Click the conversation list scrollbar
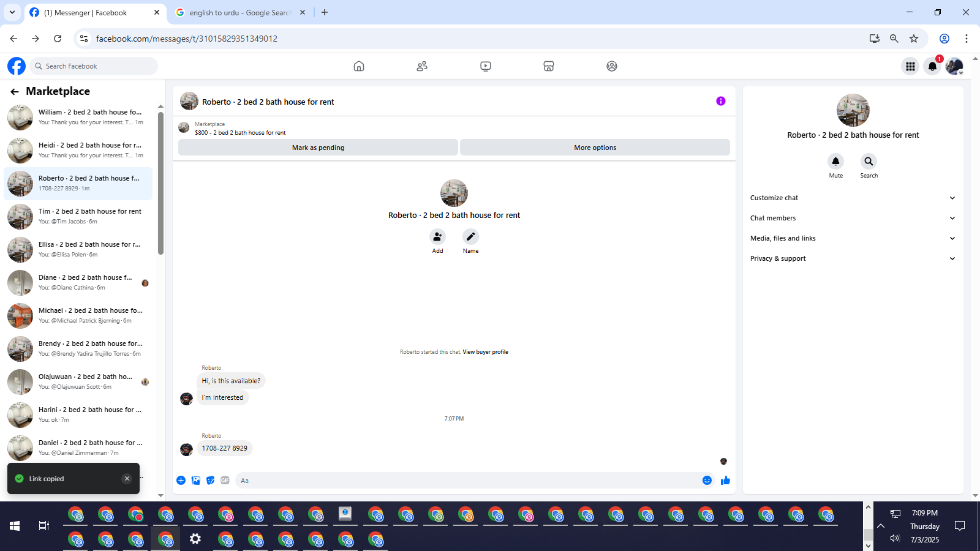Viewport: 980px width, 551px height. [160, 182]
